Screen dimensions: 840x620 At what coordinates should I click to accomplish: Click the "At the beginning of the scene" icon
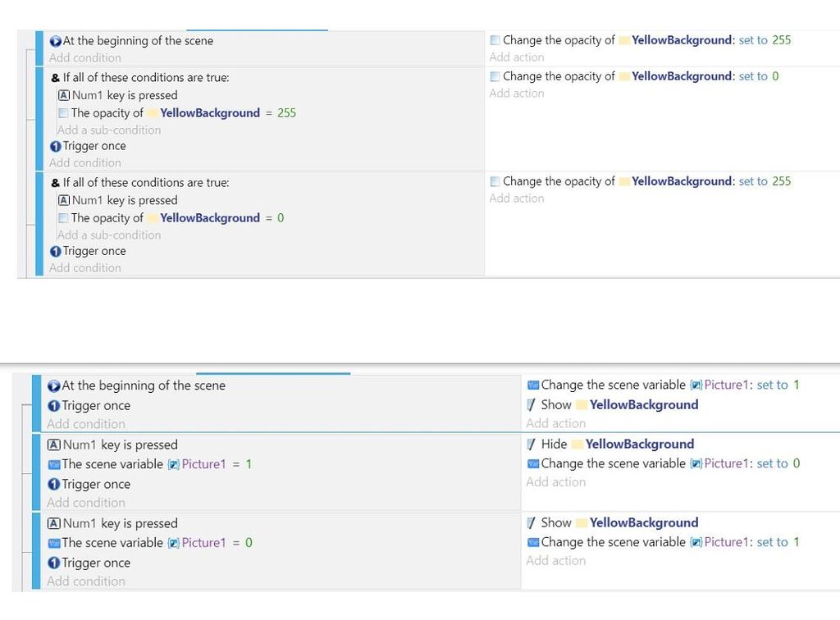pyautogui.click(x=54, y=41)
